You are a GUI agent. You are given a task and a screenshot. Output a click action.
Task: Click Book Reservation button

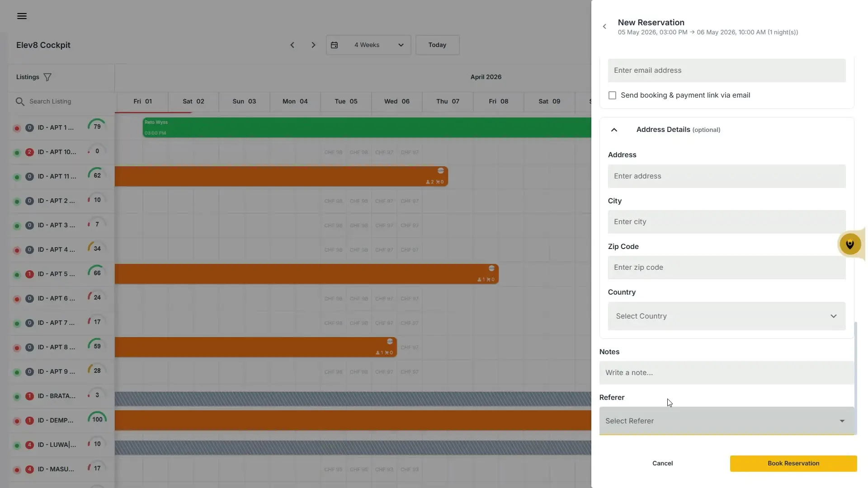pyautogui.click(x=793, y=464)
